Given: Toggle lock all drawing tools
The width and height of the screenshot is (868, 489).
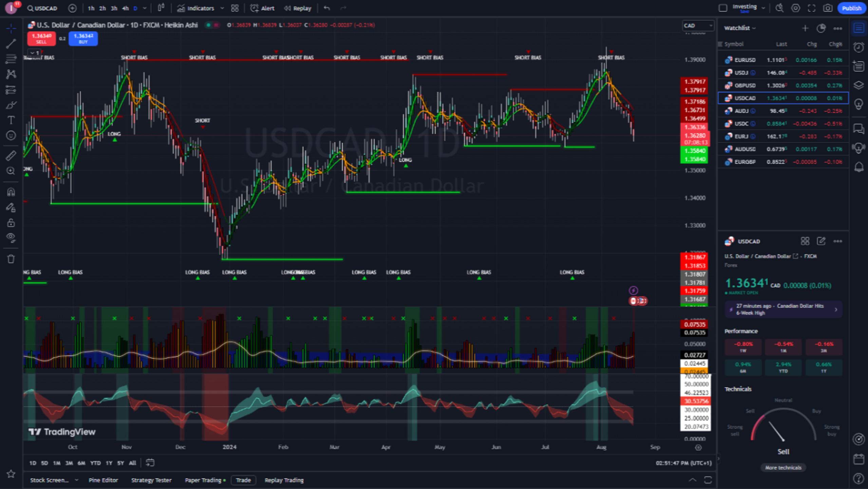Looking at the screenshot, I should 11,223.
